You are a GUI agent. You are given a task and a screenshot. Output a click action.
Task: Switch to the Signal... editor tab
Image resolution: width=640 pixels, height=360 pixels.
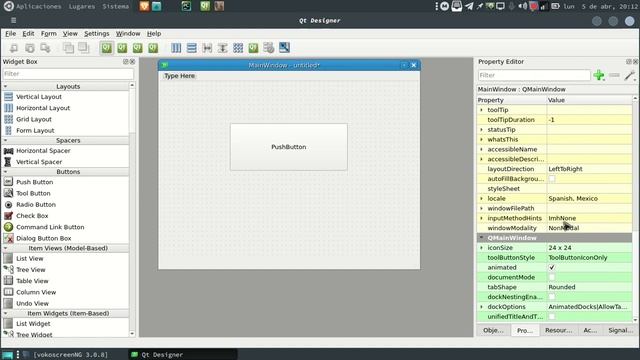click(620, 330)
